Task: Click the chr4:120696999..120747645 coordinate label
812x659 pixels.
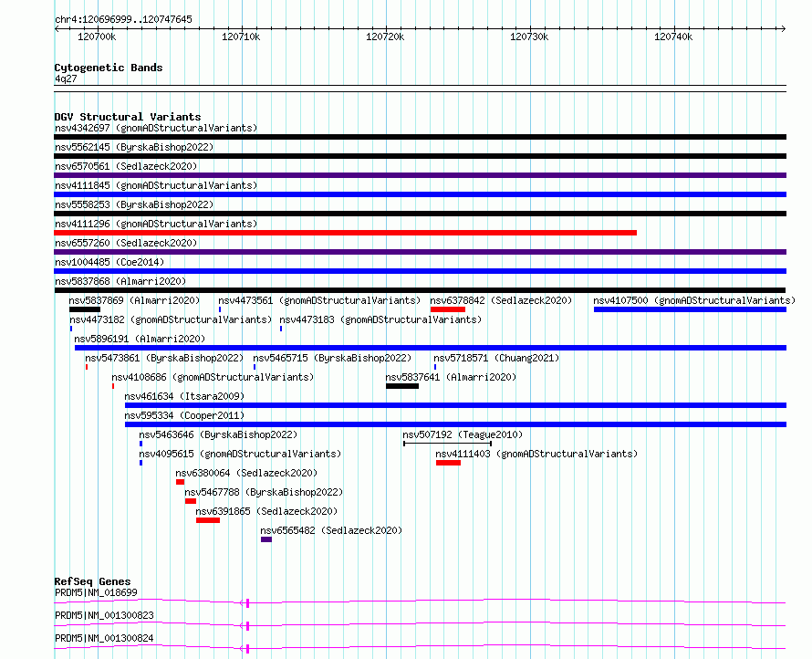Action: 123,19
